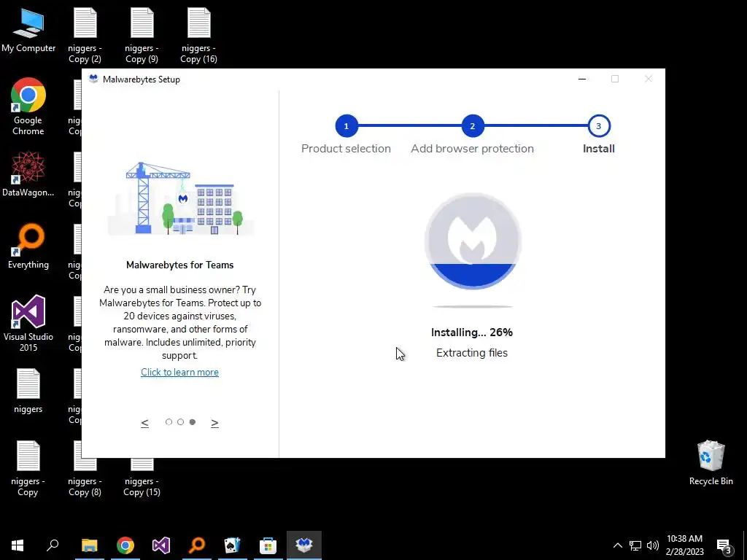Click the crane building illustration
Screen dimensions: 747x560
point(181,198)
